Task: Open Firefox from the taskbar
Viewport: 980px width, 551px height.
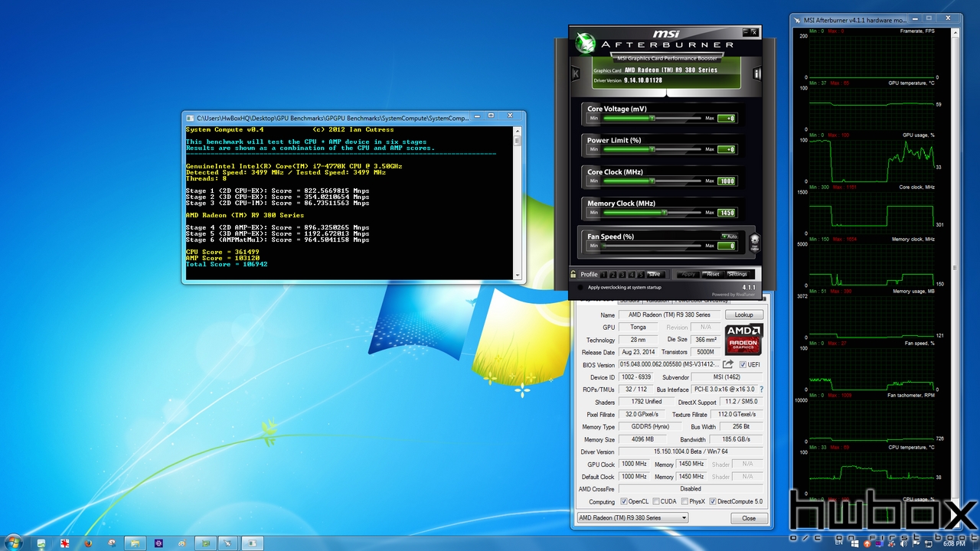Action: point(88,543)
